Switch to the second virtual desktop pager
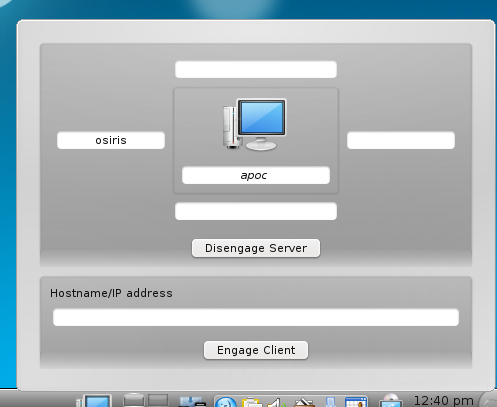Image resolution: width=497 pixels, height=407 pixels. 158,400
